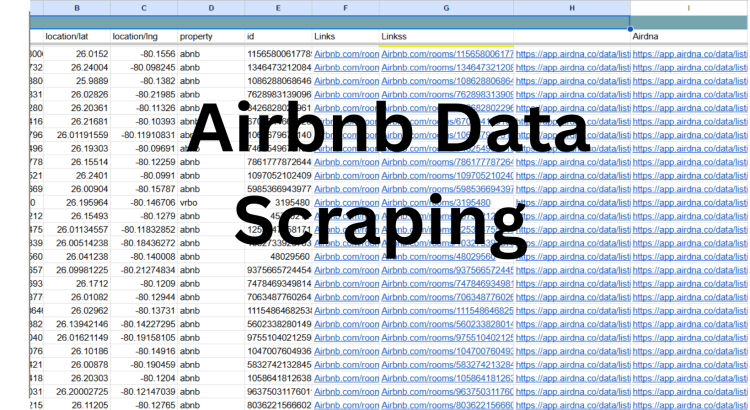Select id cell 7628983139096
The image size is (750, 410).
click(278, 95)
